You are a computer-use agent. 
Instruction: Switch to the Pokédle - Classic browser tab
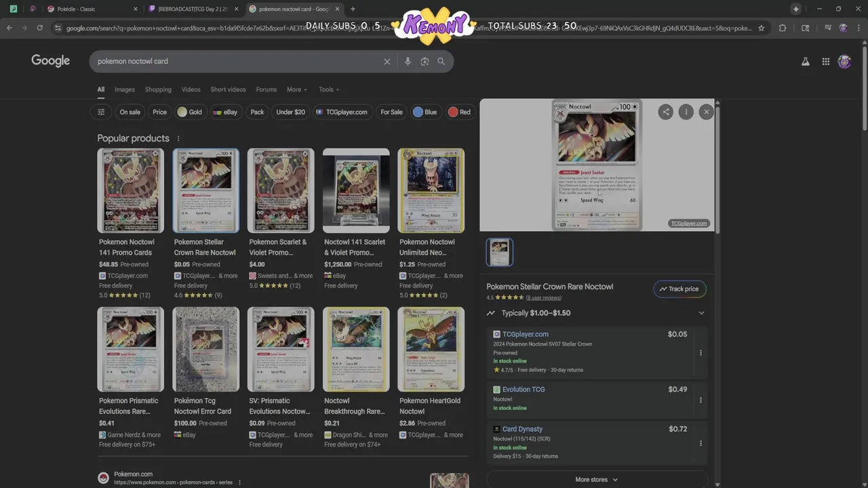click(x=92, y=9)
